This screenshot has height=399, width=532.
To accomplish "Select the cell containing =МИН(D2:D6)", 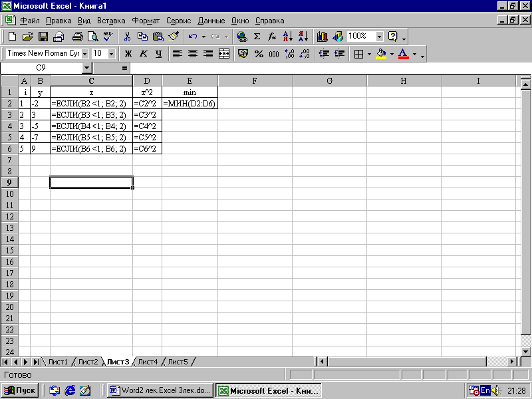I will [x=190, y=104].
